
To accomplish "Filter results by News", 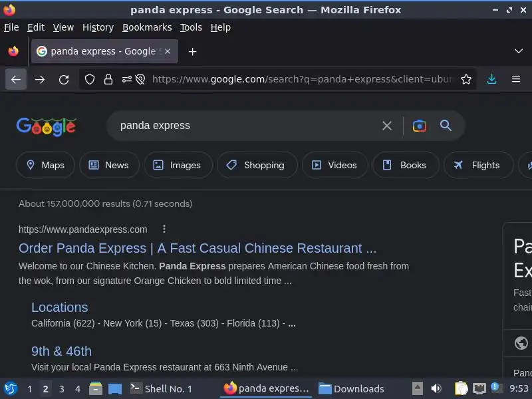I will pos(109,165).
